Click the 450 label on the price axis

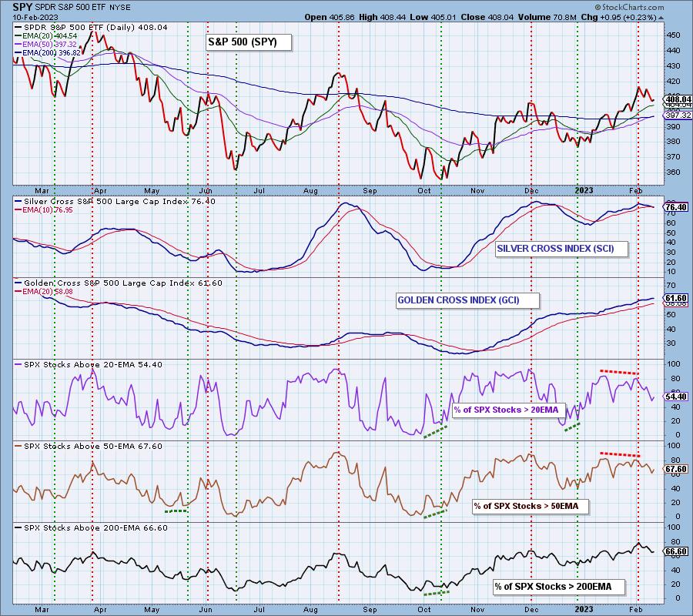[674, 35]
